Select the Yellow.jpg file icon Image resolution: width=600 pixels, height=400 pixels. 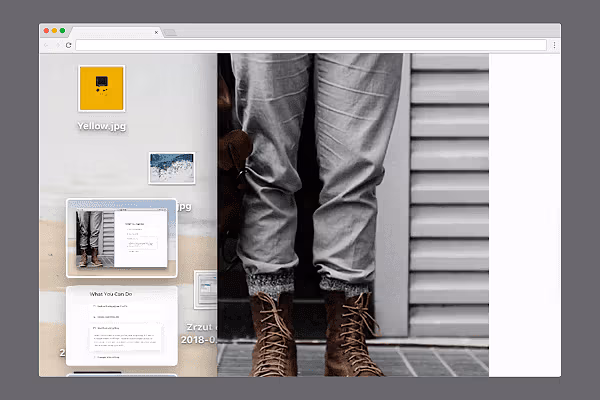(x=101, y=89)
